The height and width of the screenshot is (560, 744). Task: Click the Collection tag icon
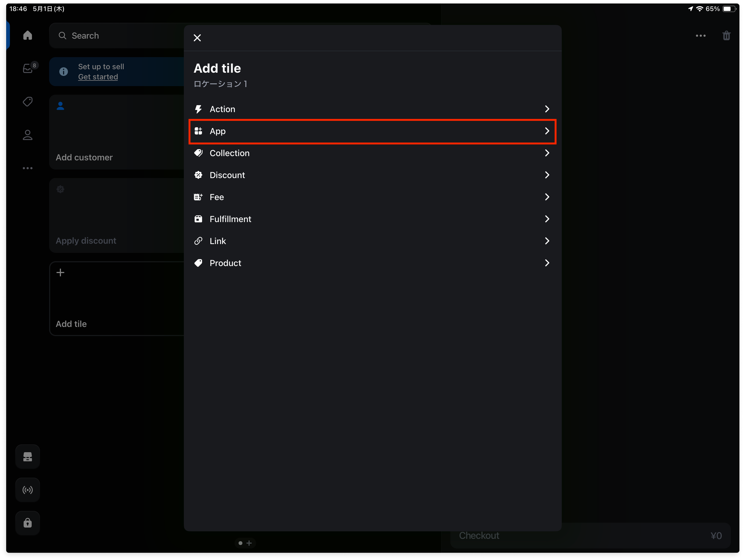tap(198, 153)
